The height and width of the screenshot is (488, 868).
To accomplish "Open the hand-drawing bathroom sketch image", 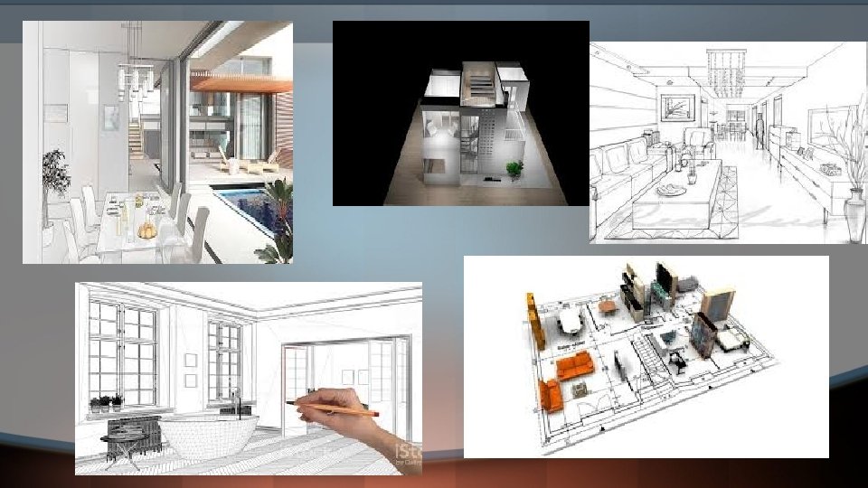I will click(249, 379).
